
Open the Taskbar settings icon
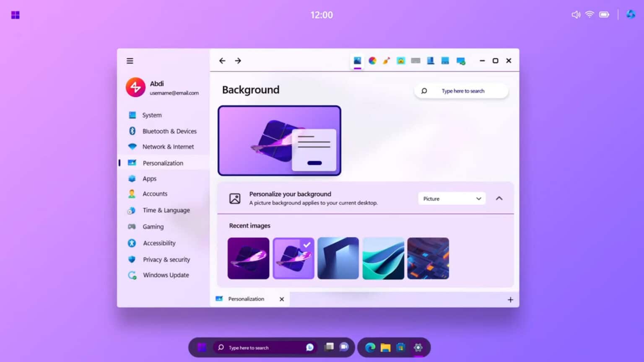(x=444, y=60)
